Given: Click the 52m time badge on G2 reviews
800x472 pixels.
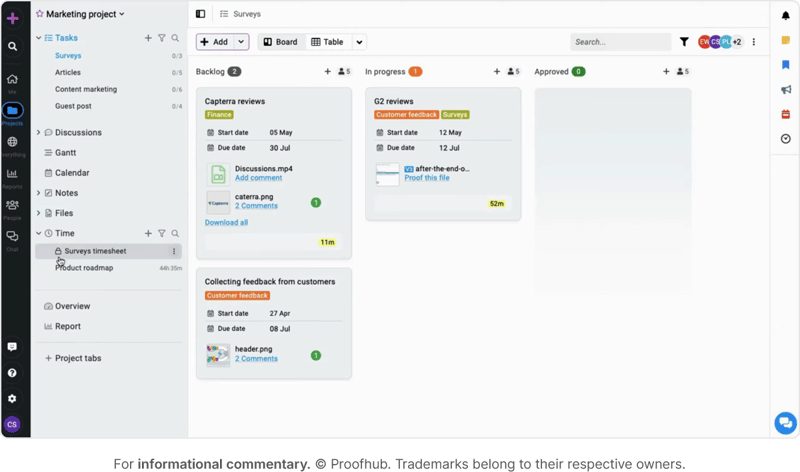Looking at the screenshot, I should point(496,204).
